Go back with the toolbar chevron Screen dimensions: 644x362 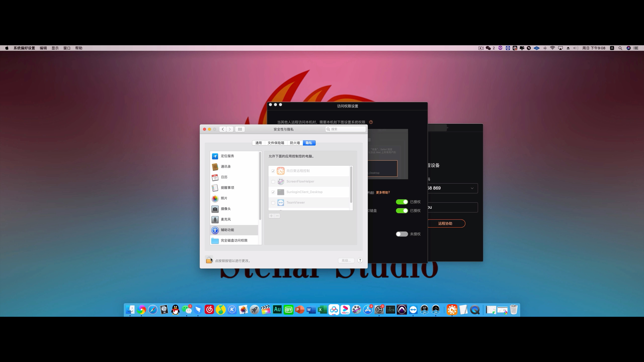click(x=223, y=129)
